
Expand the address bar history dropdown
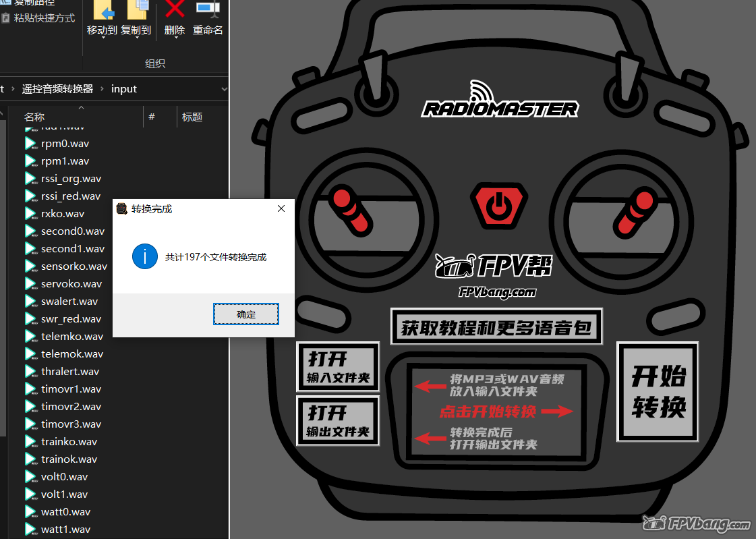pos(224,89)
